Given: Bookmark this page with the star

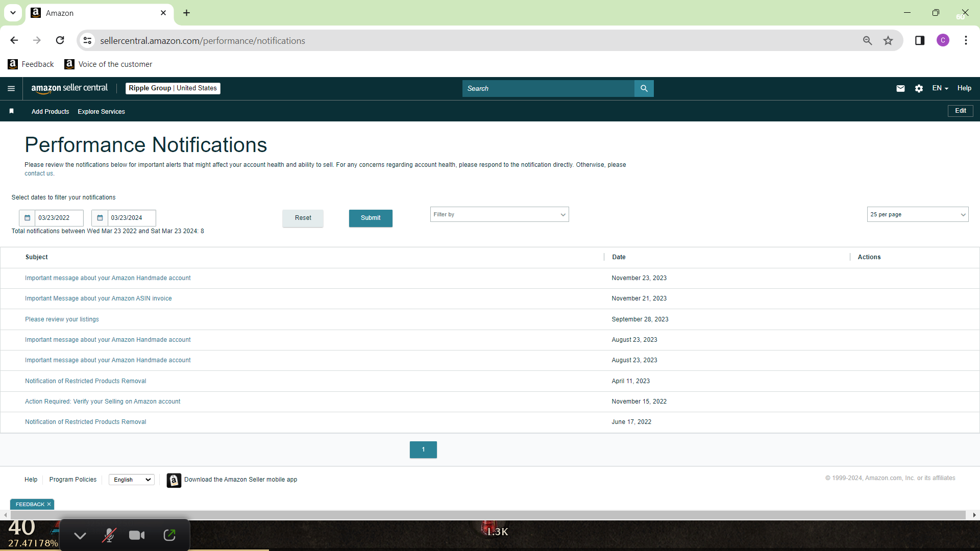Looking at the screenshot, I should click(888, 40).
